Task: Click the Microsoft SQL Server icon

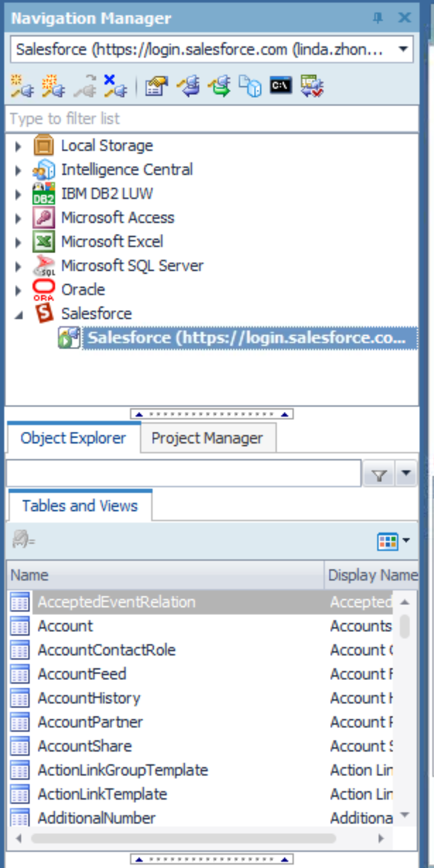Action: tap(44, 266)
